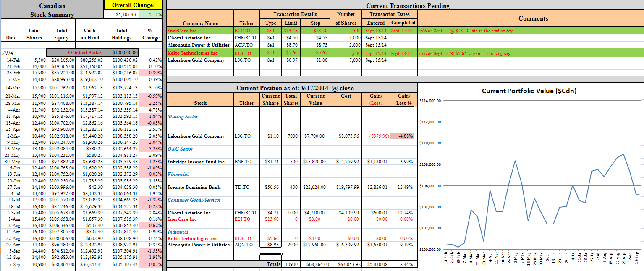The height and width of the screenshot is (271, 644).
Task: Select the yellow 'Overall Change:' header cell
Action: click(x=134, y=5)
